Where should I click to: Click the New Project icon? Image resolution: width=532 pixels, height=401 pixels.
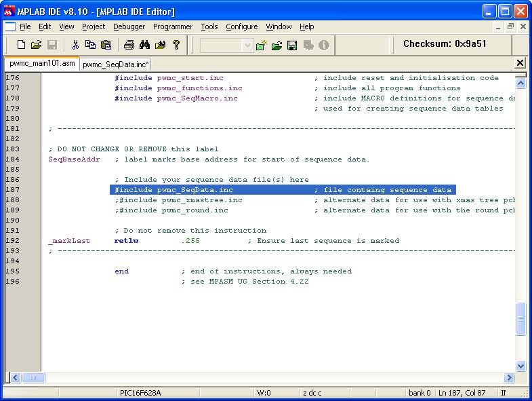(262, 45)
